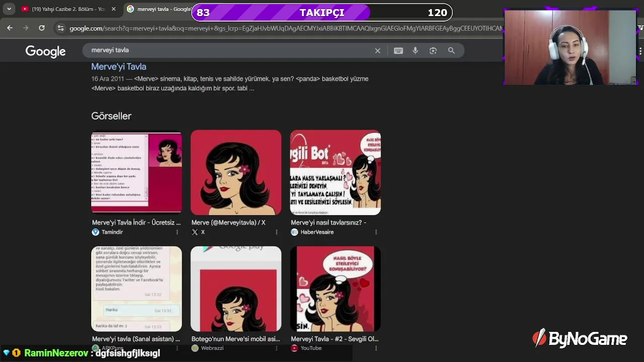Close the Yahşi Cazibe YouTube tab
Viewport: 644px width, 362px height.
[113, 9]
